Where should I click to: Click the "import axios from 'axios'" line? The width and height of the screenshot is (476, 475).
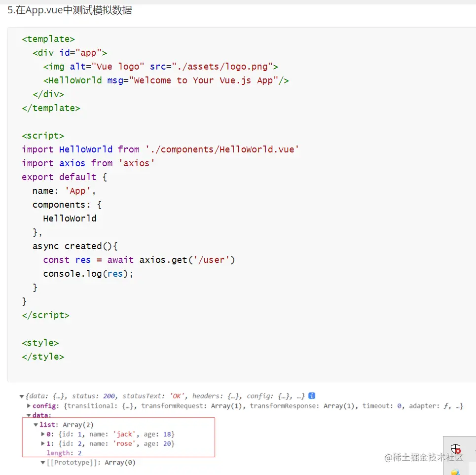(88, 163)
